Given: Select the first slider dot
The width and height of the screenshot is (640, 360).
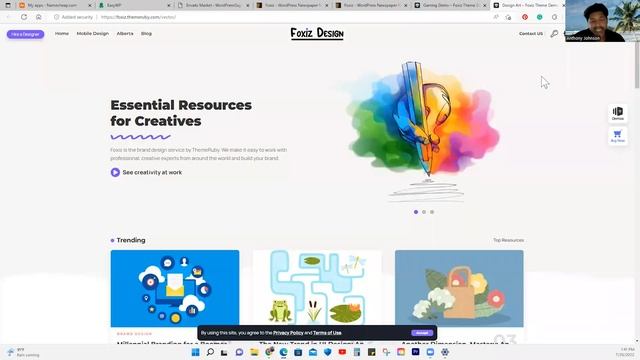Looking at the screenshot, I should click(x=416, y=212).
